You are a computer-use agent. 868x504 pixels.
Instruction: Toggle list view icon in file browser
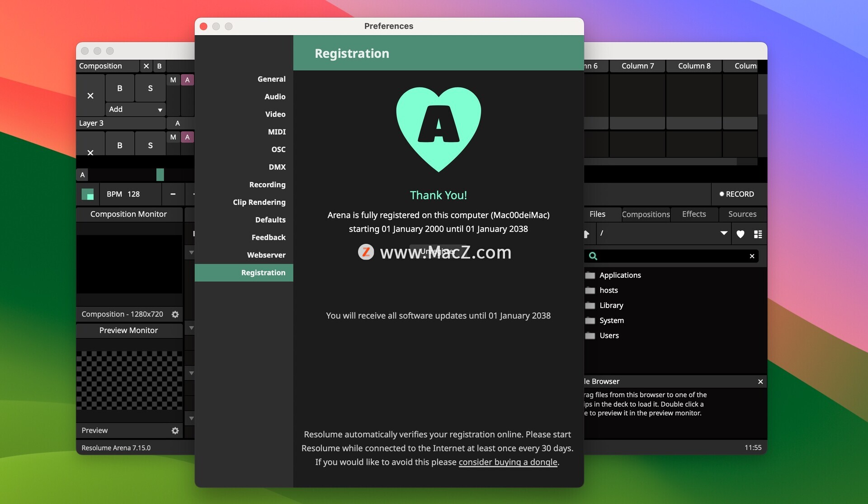(x=758, y=234)
